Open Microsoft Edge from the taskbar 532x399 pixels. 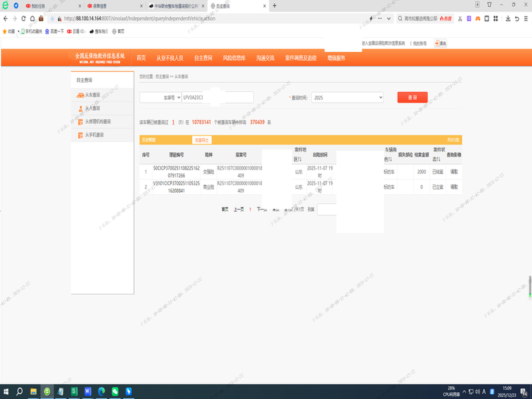(x=101, y=391)
